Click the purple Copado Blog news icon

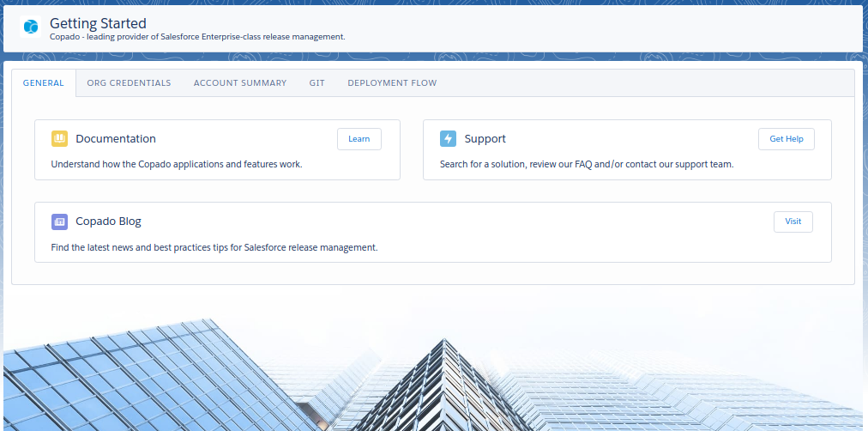coord(59,222)
